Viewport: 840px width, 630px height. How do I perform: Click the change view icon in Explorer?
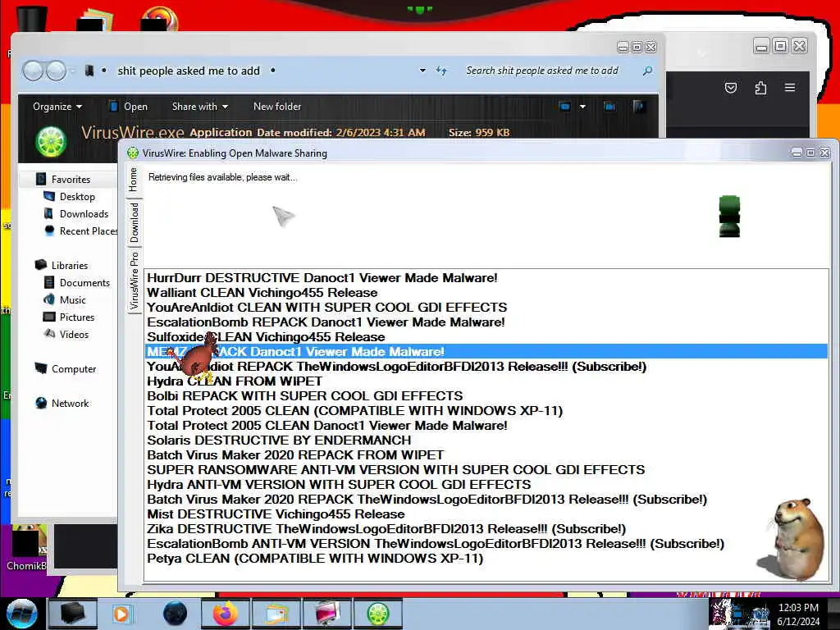point(564,107)
